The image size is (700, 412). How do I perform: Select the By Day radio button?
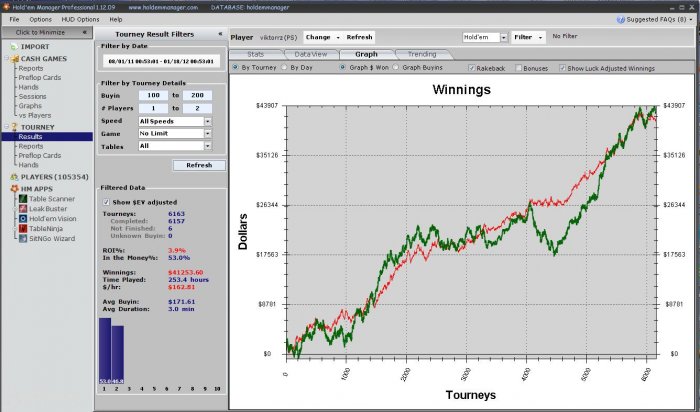284,67
